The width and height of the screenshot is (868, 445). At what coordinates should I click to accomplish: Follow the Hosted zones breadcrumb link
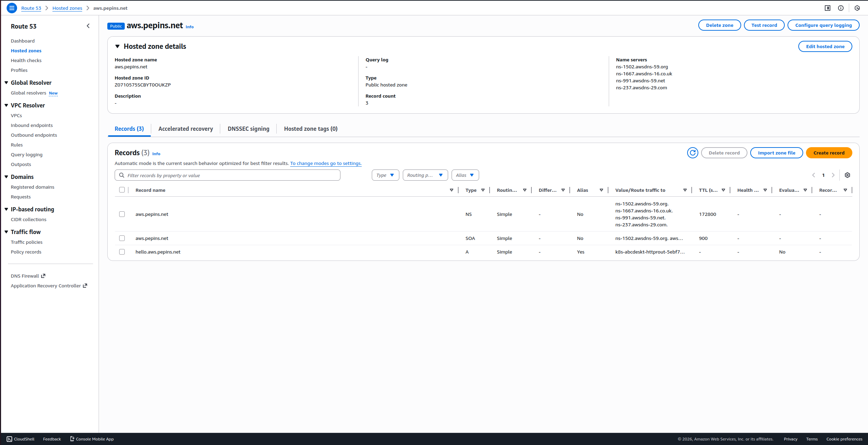tap(67, 8)
